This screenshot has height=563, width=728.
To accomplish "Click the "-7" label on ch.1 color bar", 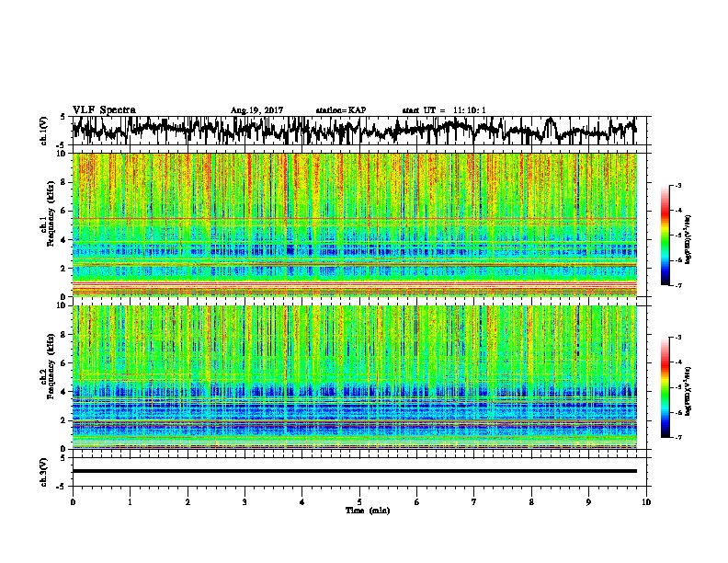I will click(x=677, y=285).
